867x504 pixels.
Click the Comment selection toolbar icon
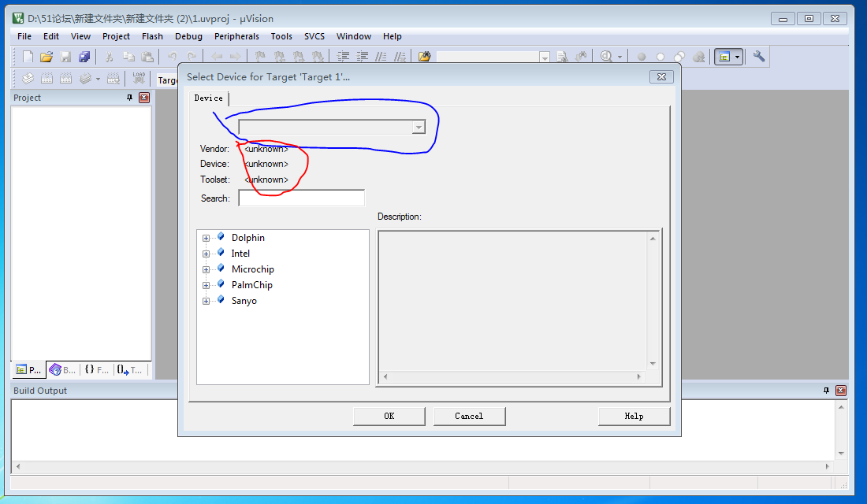[x=381, y=57]
